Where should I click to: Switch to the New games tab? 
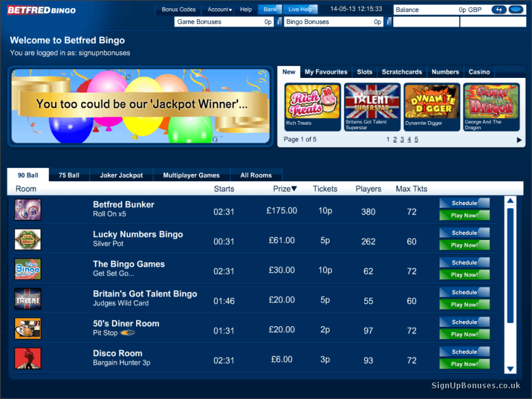tap(289, 72)
